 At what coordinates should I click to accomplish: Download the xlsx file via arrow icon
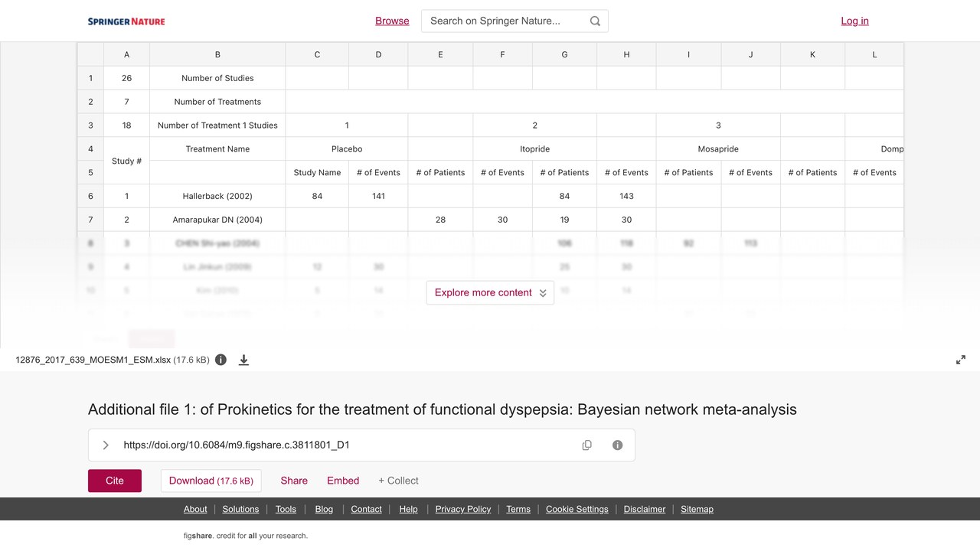(243, 360)
